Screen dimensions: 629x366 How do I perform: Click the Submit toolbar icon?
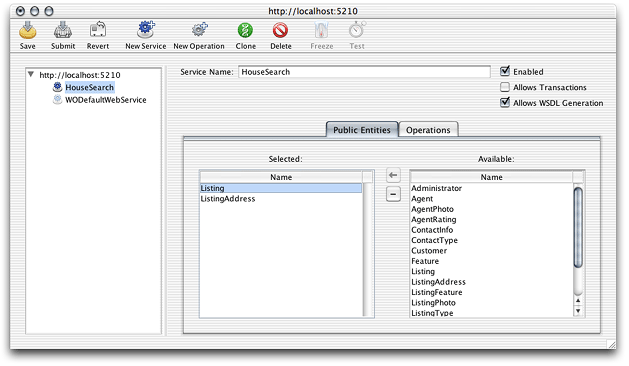(x=63, y=30)
